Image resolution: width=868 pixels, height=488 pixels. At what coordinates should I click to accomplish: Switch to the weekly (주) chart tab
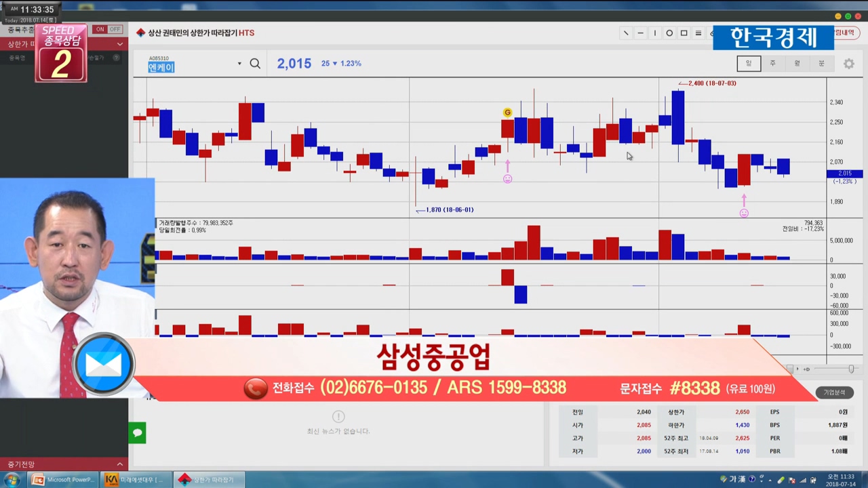[x=772, y=64]
